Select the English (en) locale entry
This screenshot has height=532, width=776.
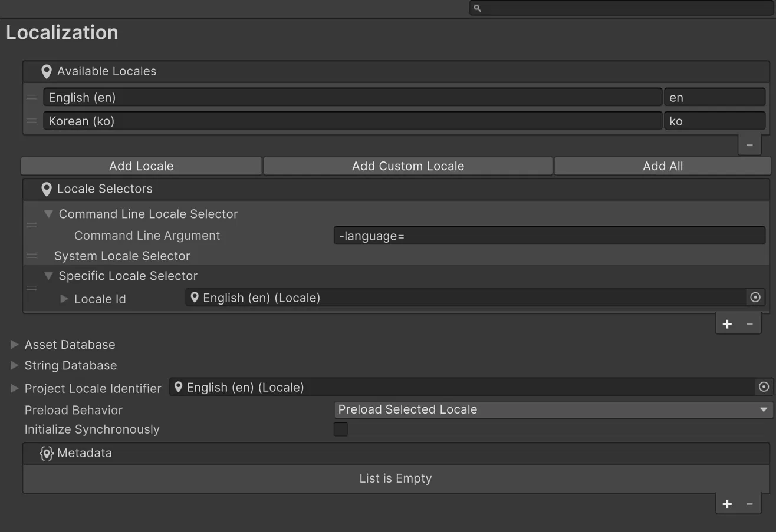[353, 97]
